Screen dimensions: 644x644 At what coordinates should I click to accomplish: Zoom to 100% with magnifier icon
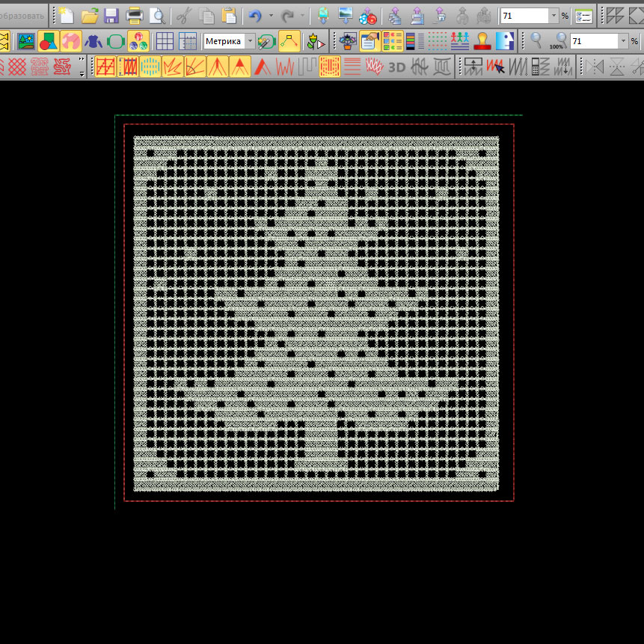[558, 41]
